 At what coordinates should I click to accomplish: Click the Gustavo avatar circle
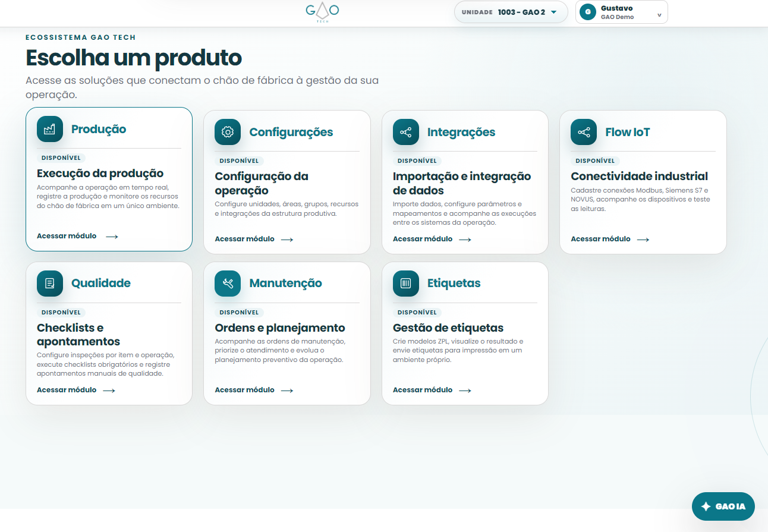pos(588,12)
